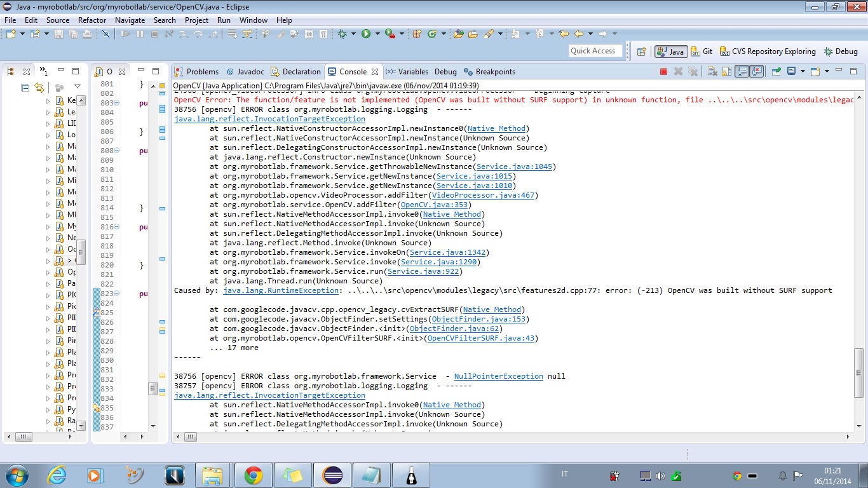Click the Quick Access search field
868x488 pixels.
point(595,51)
